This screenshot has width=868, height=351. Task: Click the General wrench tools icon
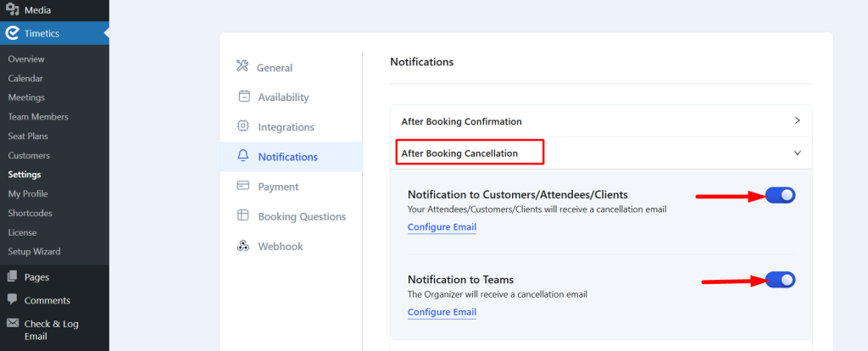[x=242, y=66]
